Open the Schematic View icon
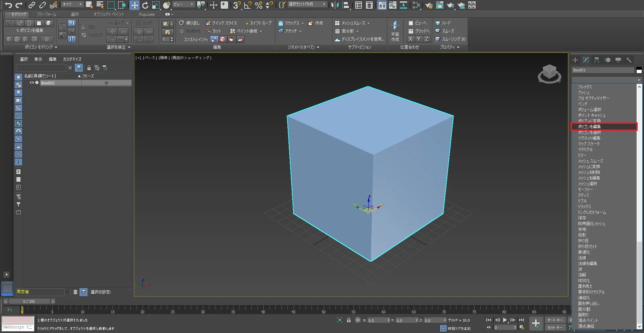644x333 pixels. [403, 5]
